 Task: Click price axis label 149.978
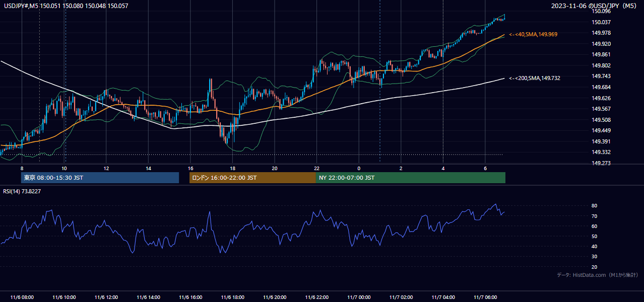pyautogui.click(x=601, y=33)
